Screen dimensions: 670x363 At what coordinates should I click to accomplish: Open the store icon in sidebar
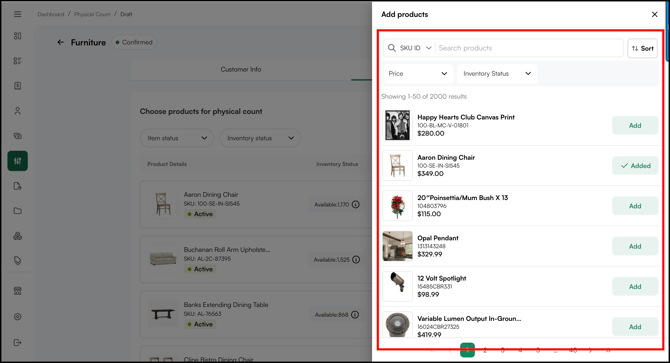coord(18,291)
